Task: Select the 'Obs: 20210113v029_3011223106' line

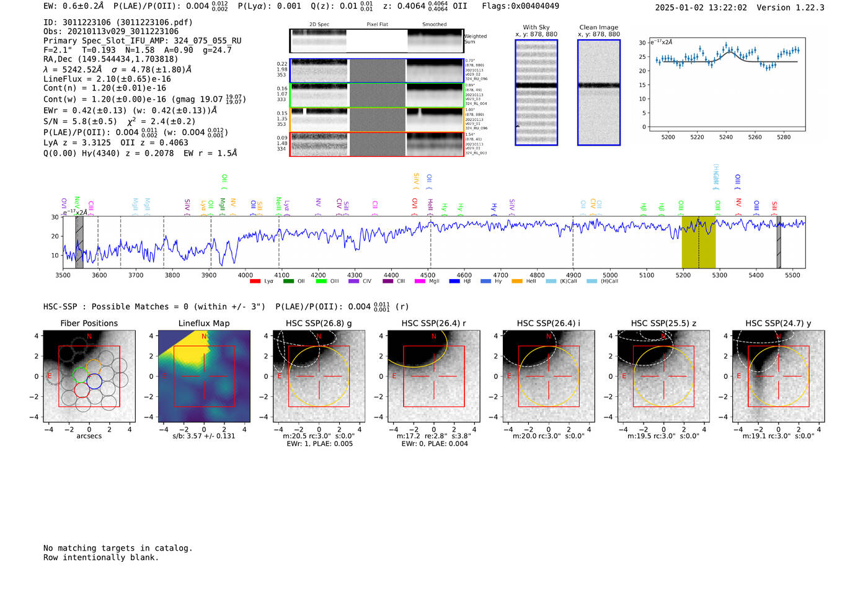Action: click(x=111, y=32)
